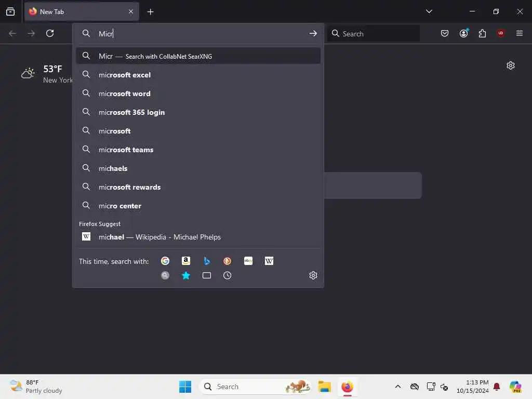Click the display/cast tray icon
The width and height of the screenshot is (532, 399).
click(431, 387)
